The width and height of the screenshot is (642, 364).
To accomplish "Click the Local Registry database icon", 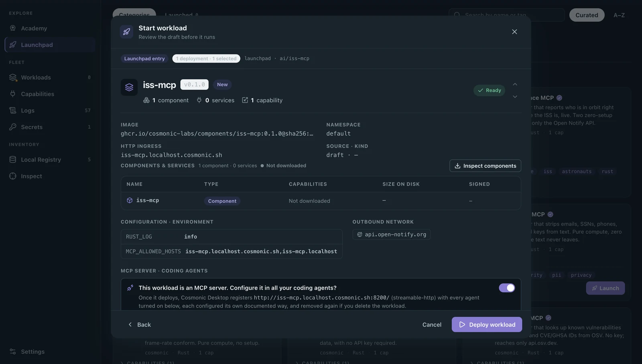I will tap(13, 160).
